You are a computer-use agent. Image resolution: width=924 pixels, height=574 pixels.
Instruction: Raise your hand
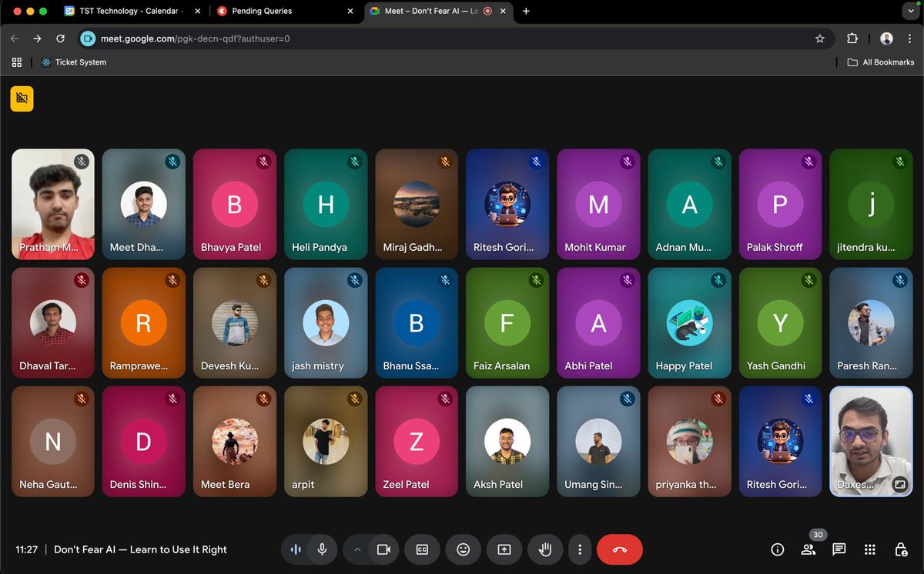click(544, 549)
